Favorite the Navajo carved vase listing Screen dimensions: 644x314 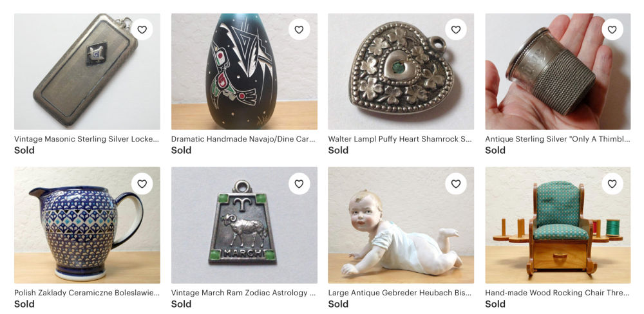tap(299, 30)
